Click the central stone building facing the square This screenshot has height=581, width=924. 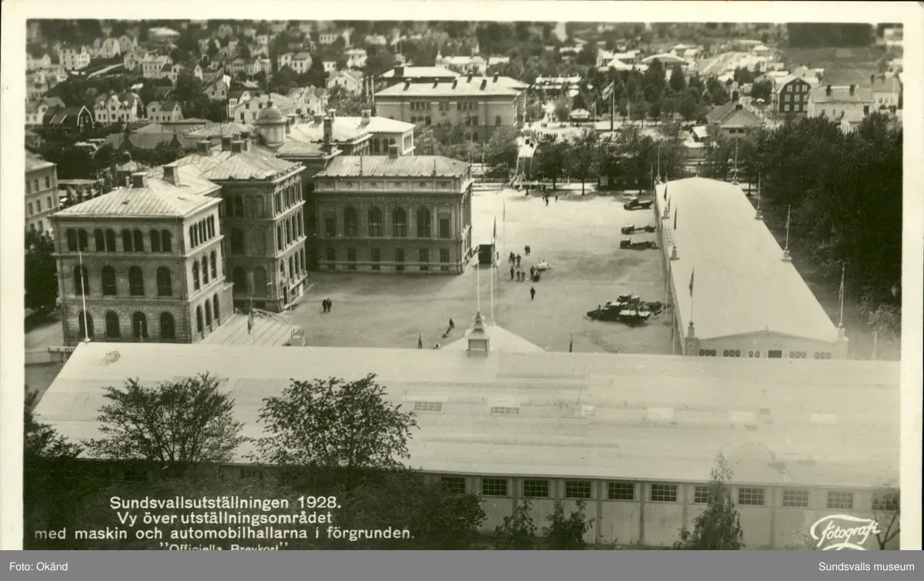coord(393,216)
